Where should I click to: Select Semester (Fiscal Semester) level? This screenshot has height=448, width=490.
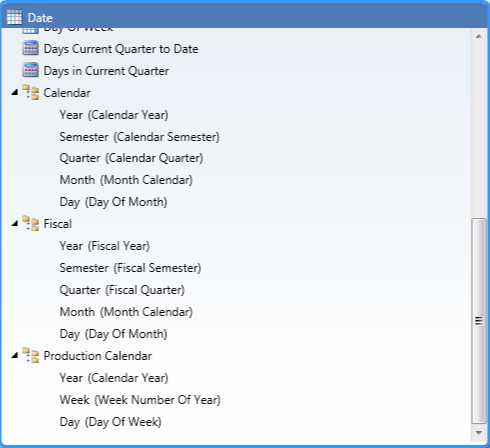[x=130, y=268]
